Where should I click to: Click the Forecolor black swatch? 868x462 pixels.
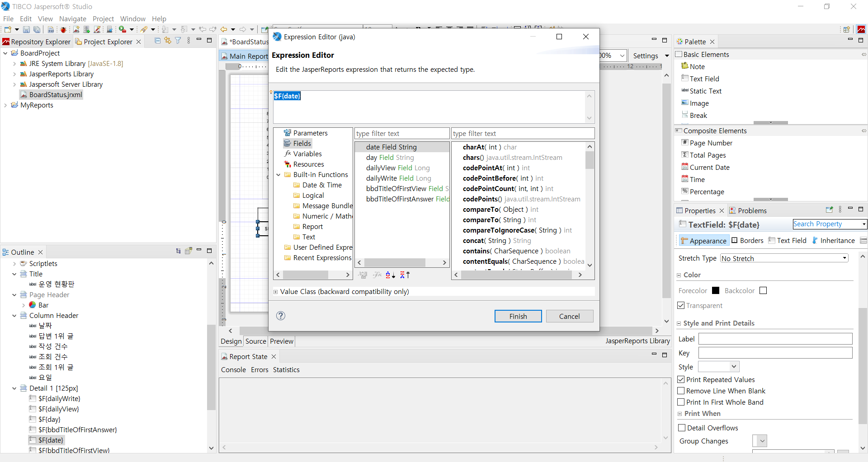click(716, 290)
